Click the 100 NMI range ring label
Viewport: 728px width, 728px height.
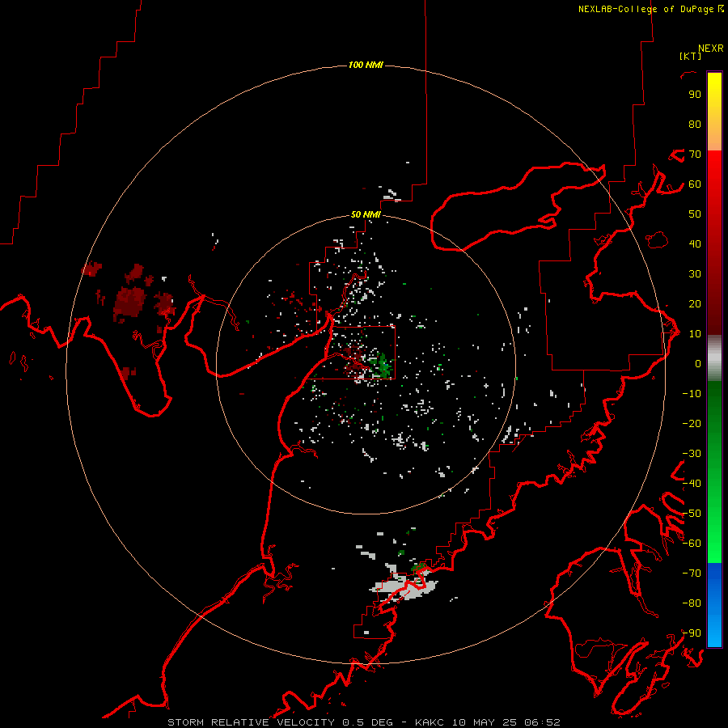pyautogui.click(x=366, y=65)
